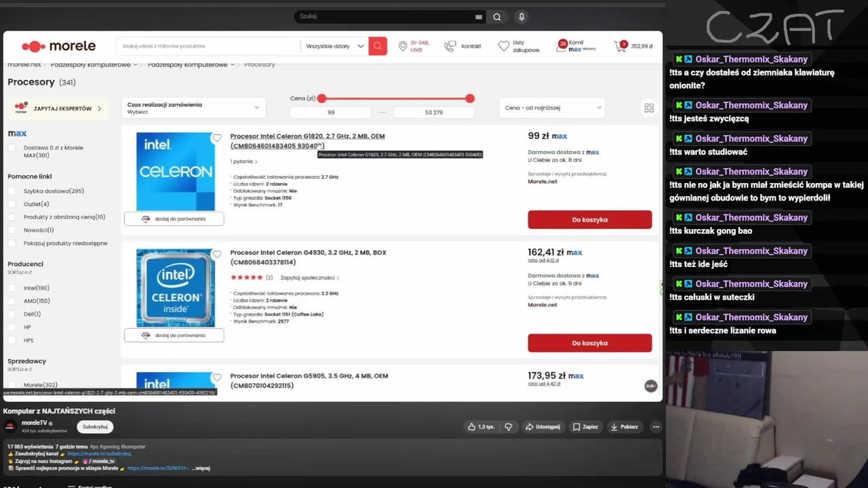Image resolution: width=868 pixels, height=488 pixels.
Task: Add Celeron G4930 to favorites heart
Action: [x=217, y=254]
